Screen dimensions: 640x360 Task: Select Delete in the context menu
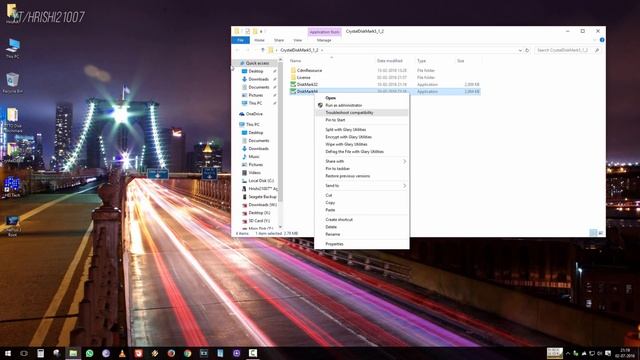pos(331,227)
